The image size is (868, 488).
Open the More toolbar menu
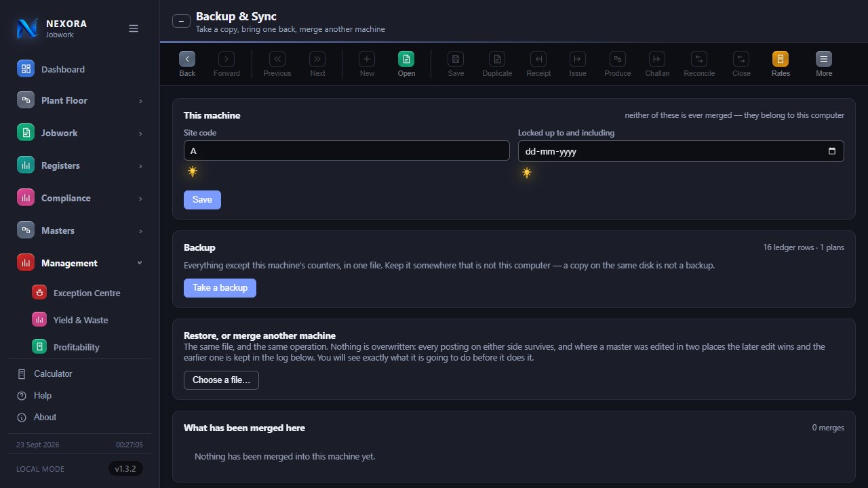click(x=824, y=59)
